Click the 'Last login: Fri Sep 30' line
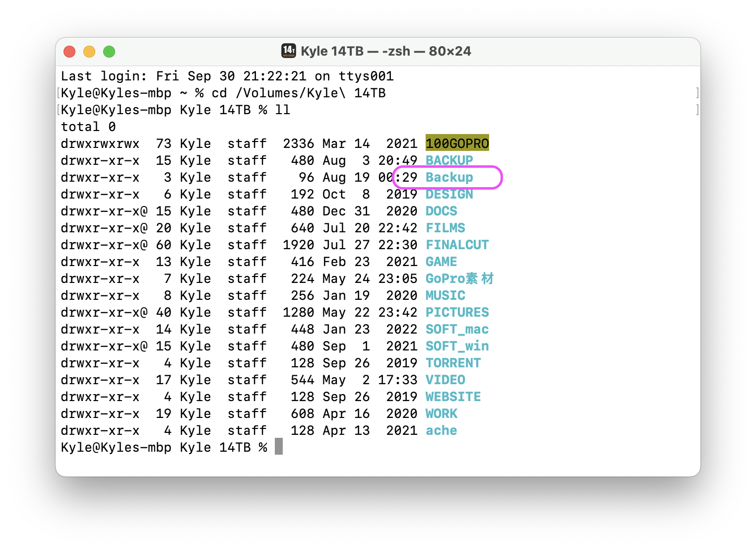This screenshot has width=756, height=550. click(x=227, y=76)
